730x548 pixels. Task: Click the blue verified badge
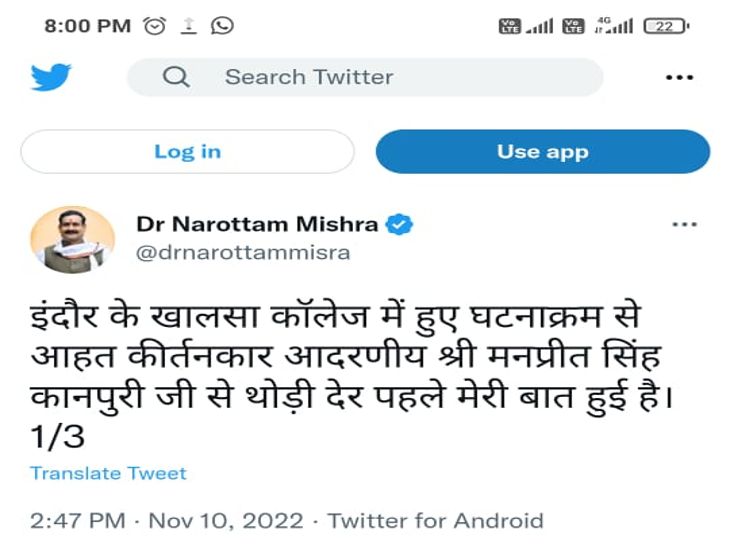tap(400, 224)
